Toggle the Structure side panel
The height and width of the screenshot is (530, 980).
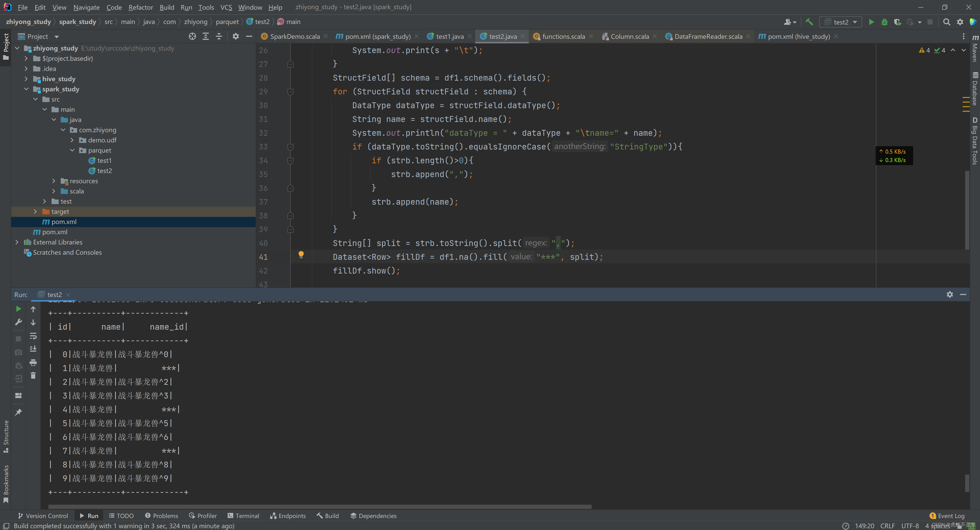click(x=6, y=436)
